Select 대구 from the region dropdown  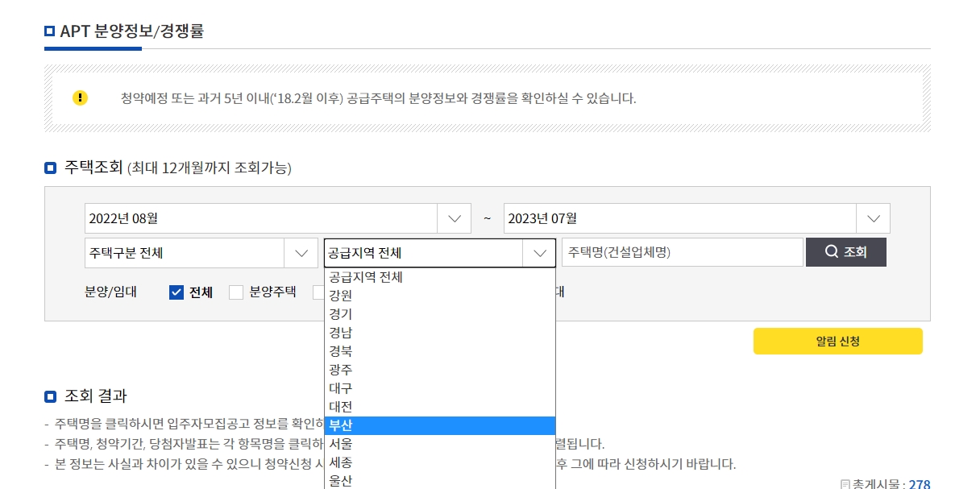click(341, 388)
